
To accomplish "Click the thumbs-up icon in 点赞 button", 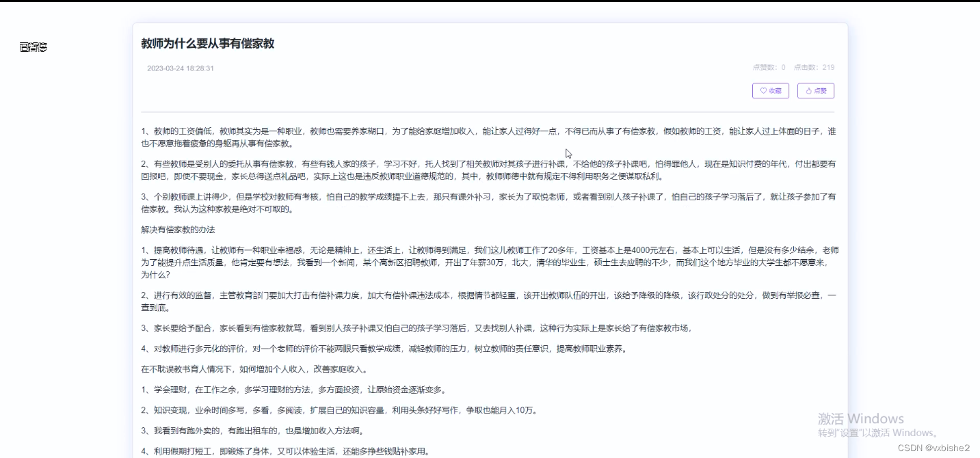I will point(809,91).
